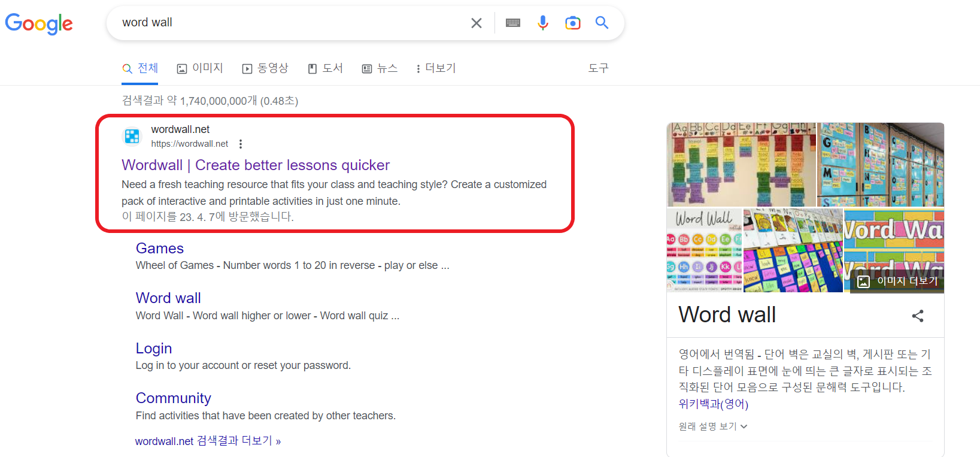The image size is (980, 457).
Task: Open the 위키백과(영어) source link
Action: click(714, 404)
